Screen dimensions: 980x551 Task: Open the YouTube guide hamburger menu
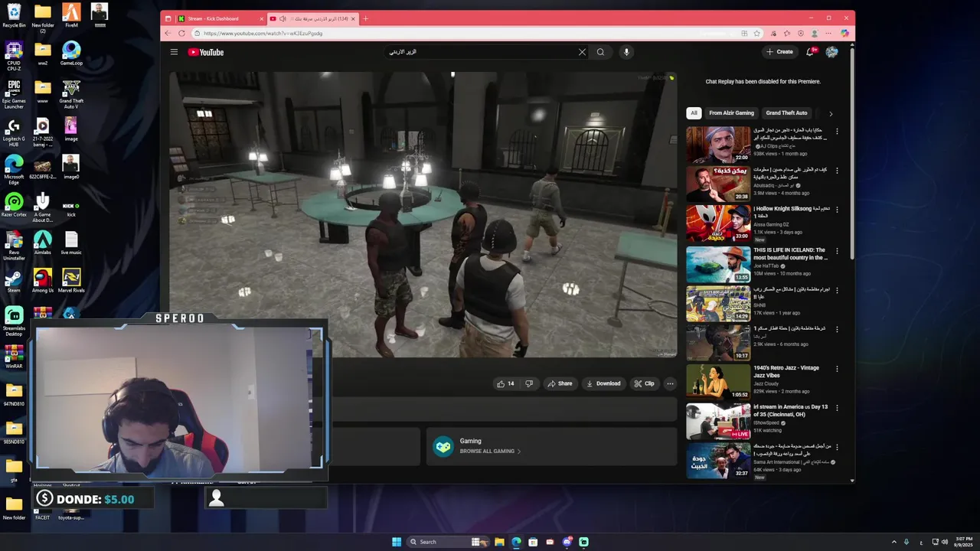pos(174,52)
